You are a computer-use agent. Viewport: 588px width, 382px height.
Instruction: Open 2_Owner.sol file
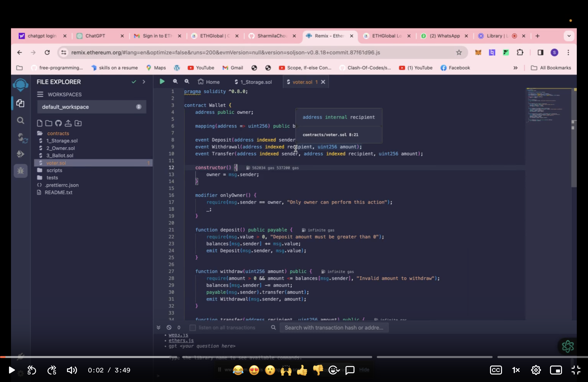60,148
